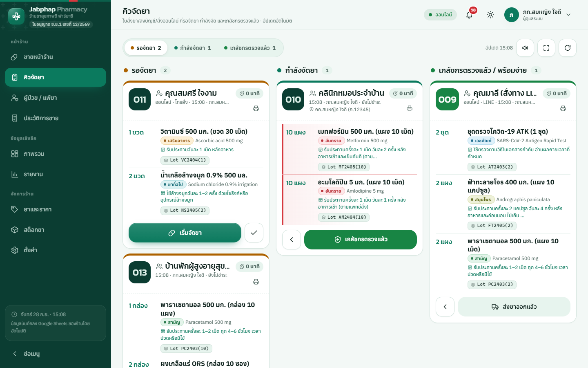Screen dimensions: 588x368
Task: Go to ภาพรวม dashboard
Action: pyautogui.click(x=56, y=154)
